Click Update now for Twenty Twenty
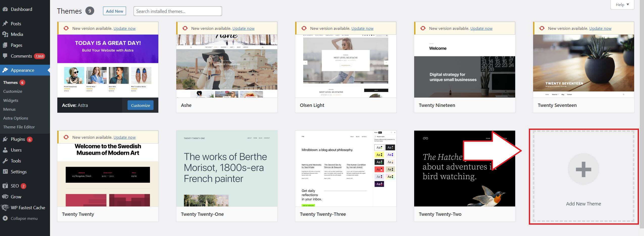Screen dimensions: 644x236 click(125, 137)
